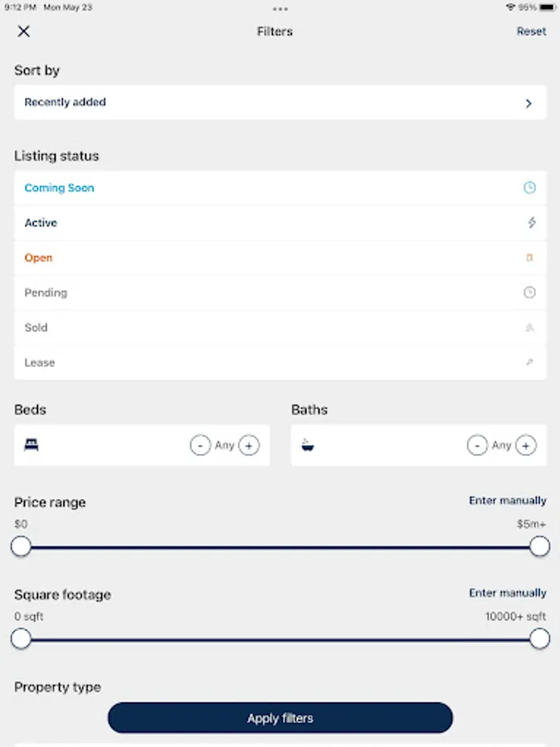This screenshot has height=747, width=560.
Task: Tap the Sold status icon
Action: 529,328
